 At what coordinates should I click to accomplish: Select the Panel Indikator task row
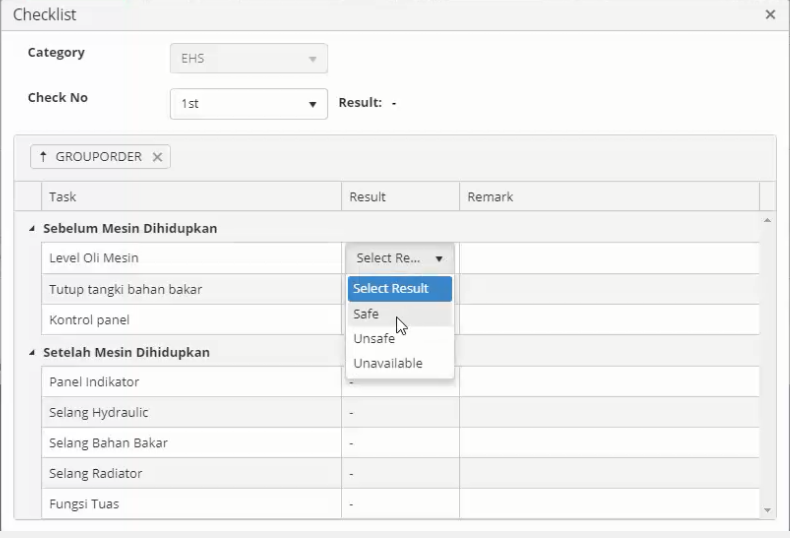coord(190,382)
